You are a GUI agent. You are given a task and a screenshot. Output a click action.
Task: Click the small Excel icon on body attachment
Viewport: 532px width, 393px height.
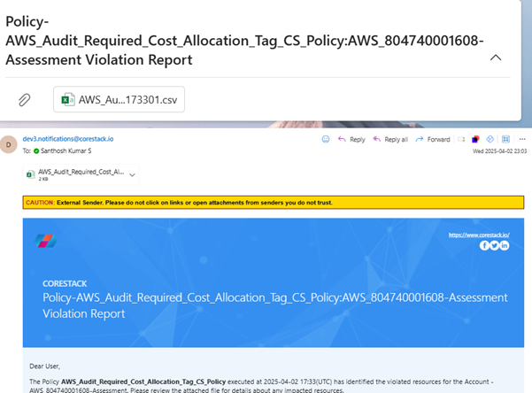[x=30, y=174]
